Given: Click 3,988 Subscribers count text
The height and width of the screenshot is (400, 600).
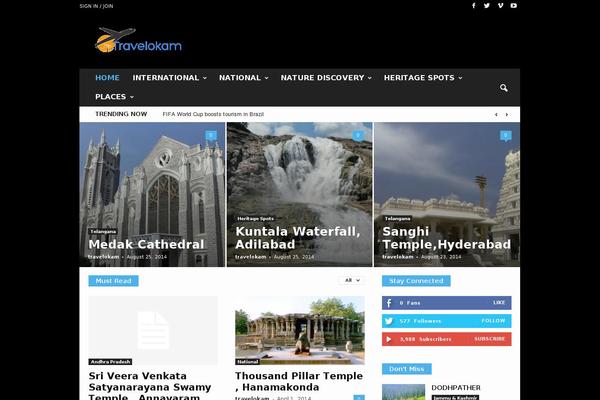Looking at the screenshot, I should (426, 339).
